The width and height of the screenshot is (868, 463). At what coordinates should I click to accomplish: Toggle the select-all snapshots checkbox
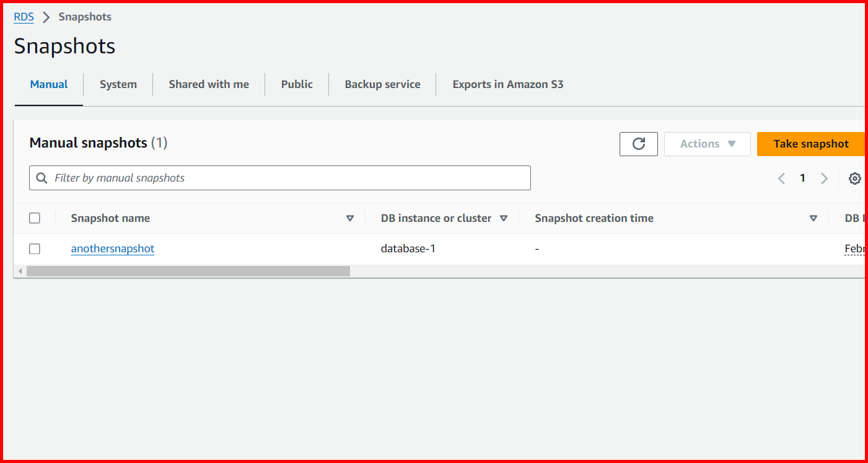pos(34,218)
